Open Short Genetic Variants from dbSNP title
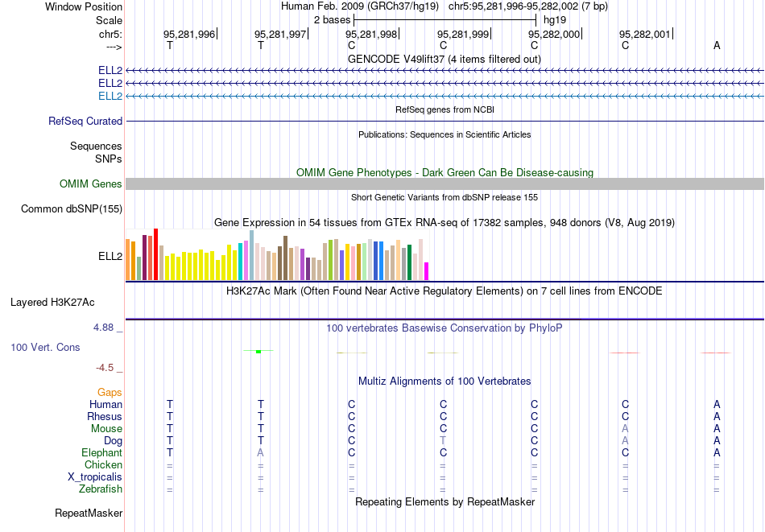The width and height of the screenshot is (765, 532). (445, 197)
